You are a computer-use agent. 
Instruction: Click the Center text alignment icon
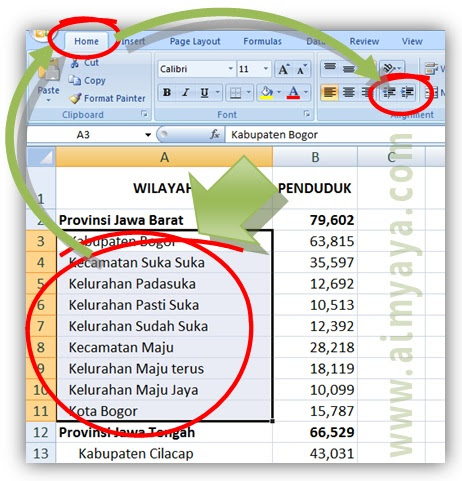click(x=349, y=92)
